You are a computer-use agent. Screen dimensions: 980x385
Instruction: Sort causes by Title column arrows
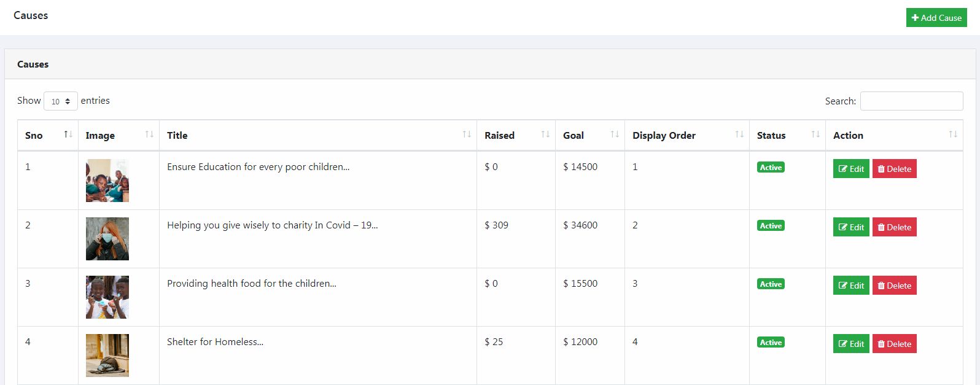pyautogui.click(x=467, y=134)
